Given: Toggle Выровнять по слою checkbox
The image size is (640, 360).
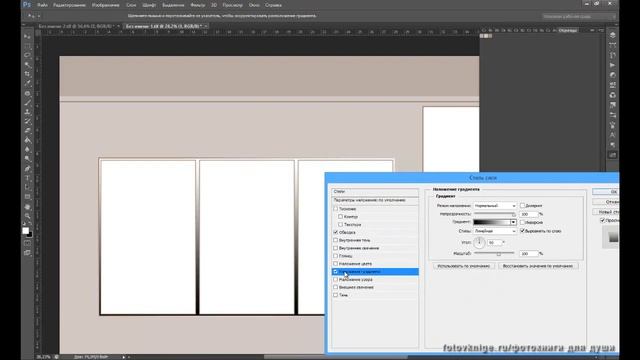Looking at the screenshot, I should point(522,231).
